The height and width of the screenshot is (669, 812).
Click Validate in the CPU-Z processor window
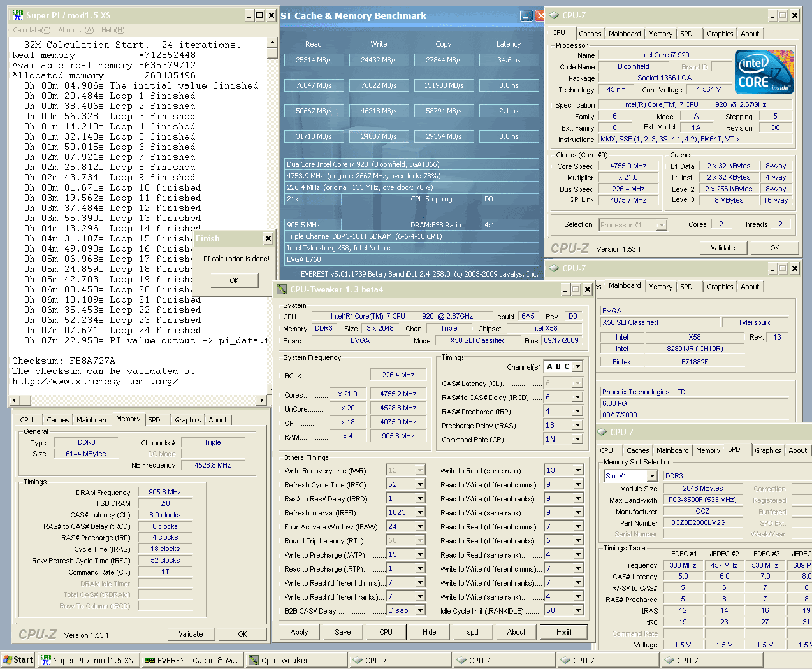tap(723, 248)
